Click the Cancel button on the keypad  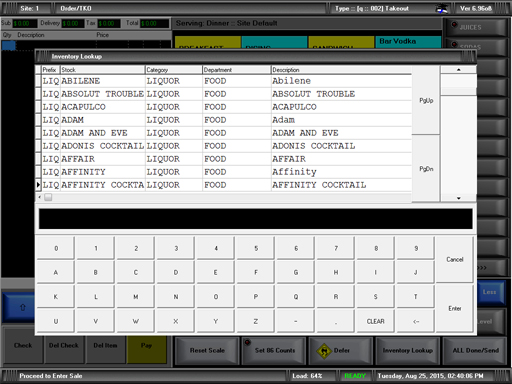point(455,259)
